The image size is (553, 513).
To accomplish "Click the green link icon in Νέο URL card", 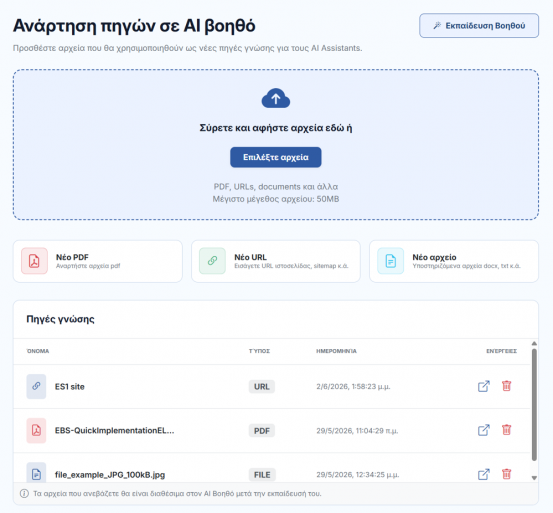I will 212,261.
